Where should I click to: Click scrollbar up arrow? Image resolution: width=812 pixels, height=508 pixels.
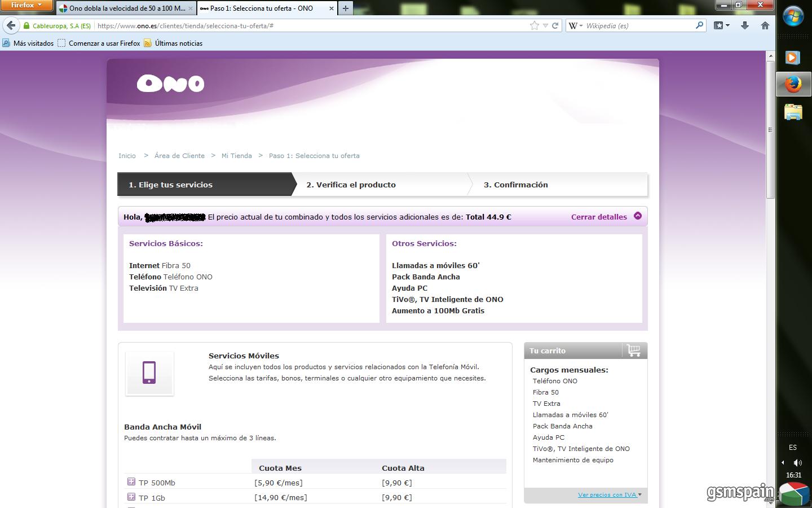(770, 55)
